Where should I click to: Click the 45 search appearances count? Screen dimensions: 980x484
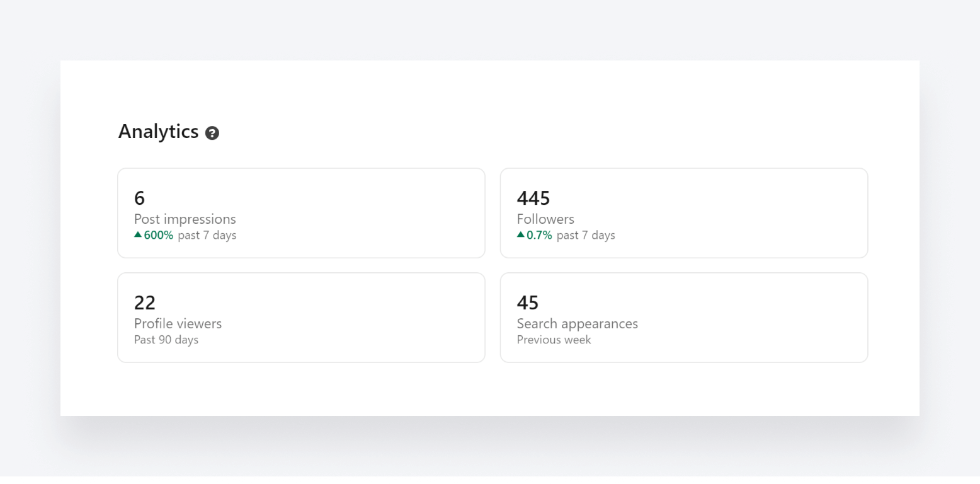click(x=527, y=303)
